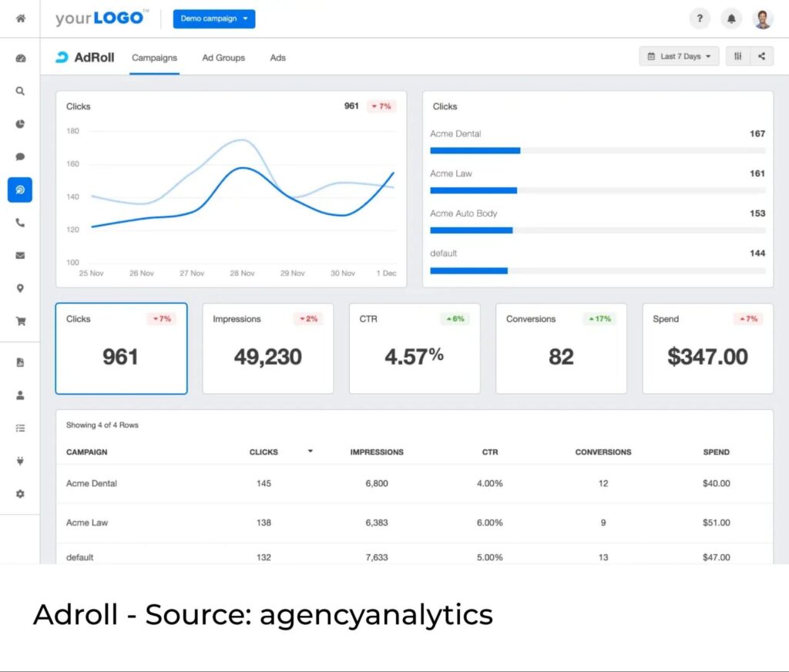Click the yourLOGO brand logo
This screenshot has width=789, height=672.
[102, 18]
